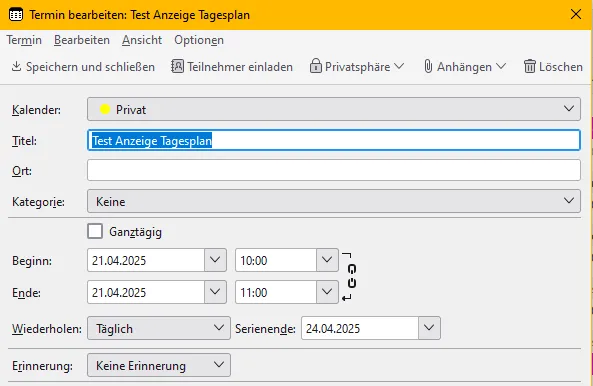Open the Beginn date picker arrow
Screen dimensions: 593x386
(215, 260)
